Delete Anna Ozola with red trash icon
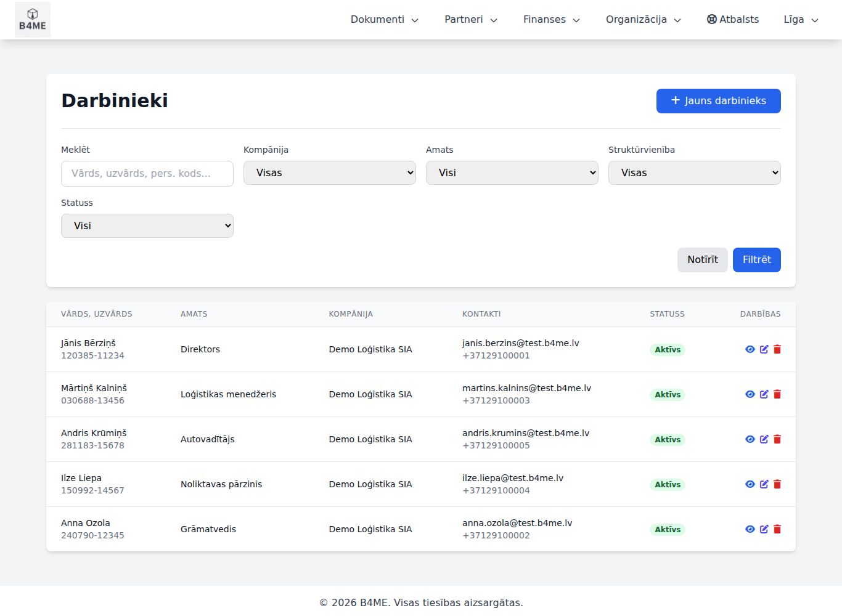Screen dimensions: 842x616 777,529
